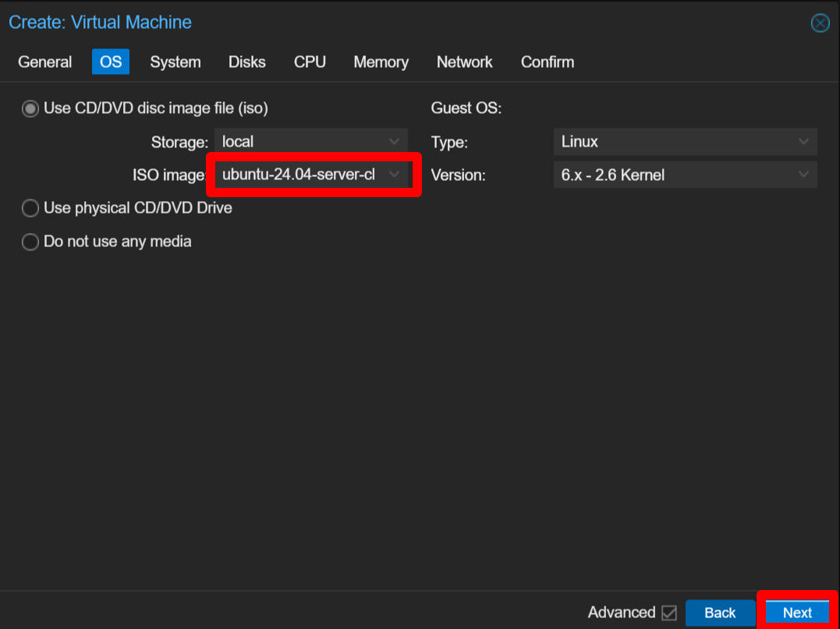Expand the Guest OS Type dropdown arrow
Viewport: 840px width, 629px height.
coord(804,142)
